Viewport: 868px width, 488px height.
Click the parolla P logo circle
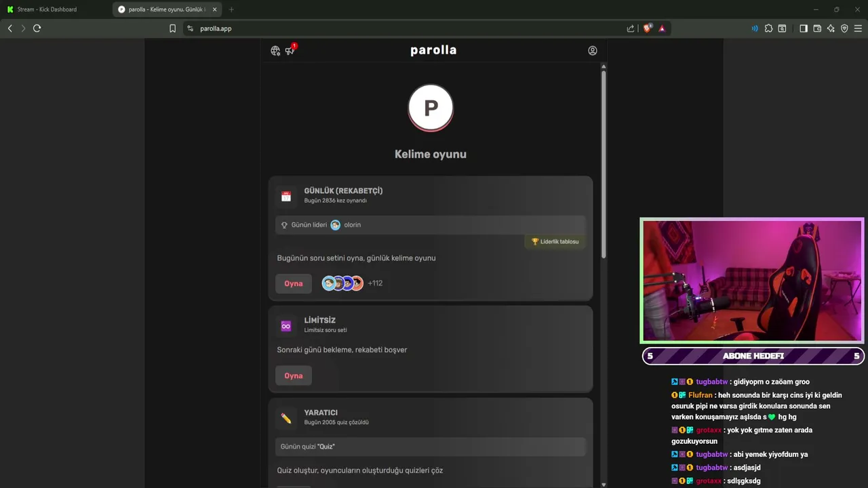click(431, 108)
